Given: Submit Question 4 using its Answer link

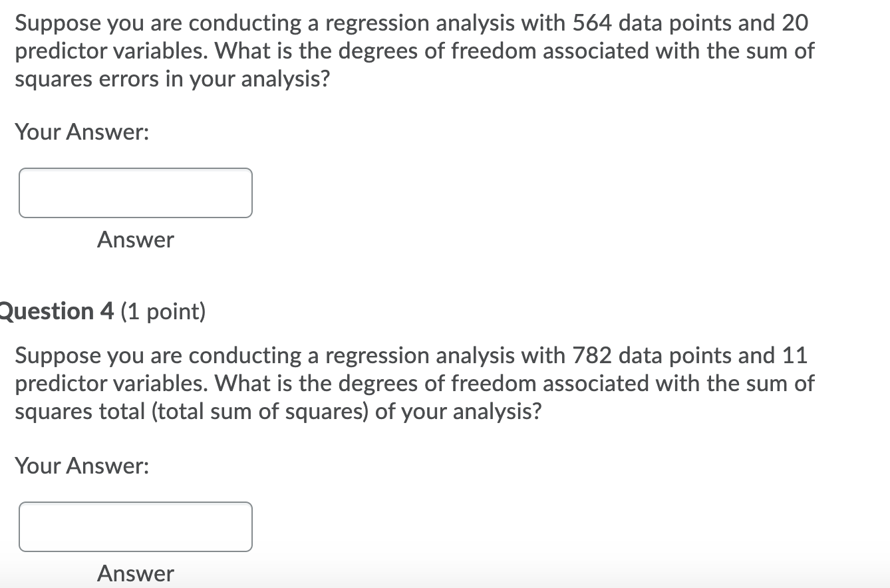Looking at the screenshot, I should pos(136,573).
